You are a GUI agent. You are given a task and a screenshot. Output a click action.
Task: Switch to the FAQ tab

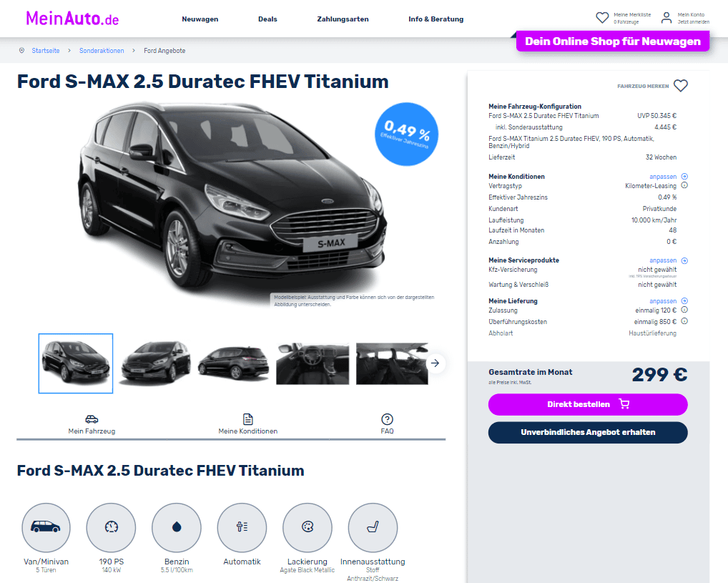click(387, 425)
